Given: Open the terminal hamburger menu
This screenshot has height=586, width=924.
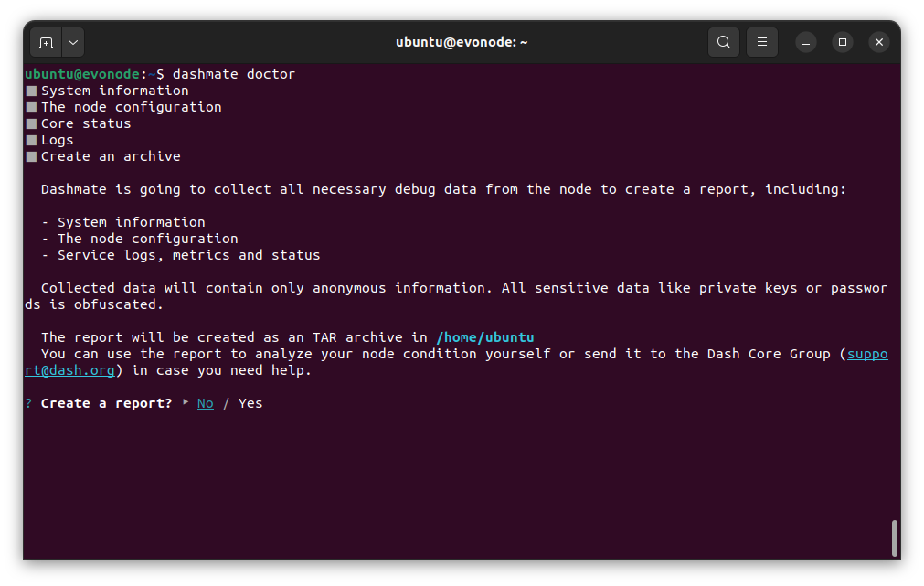Looking at the screenshot, I should [x=761, y=42].
